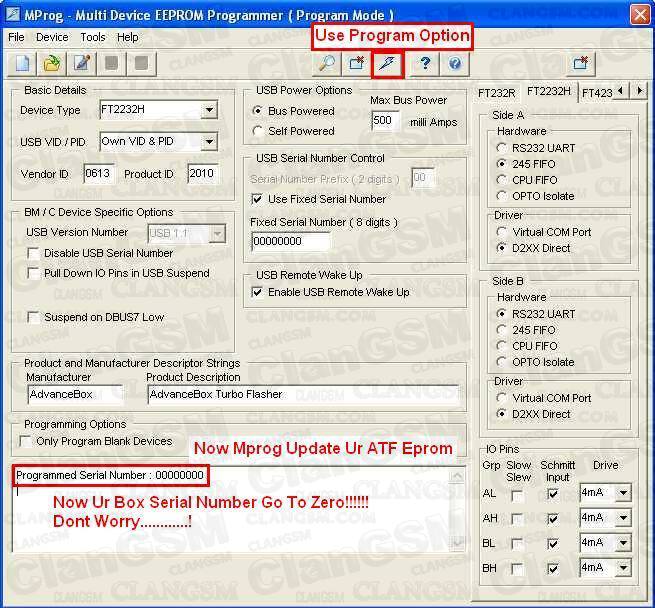Click the Erase icon next to magnifier
The image size is (655, 608).
pos(356,64)
